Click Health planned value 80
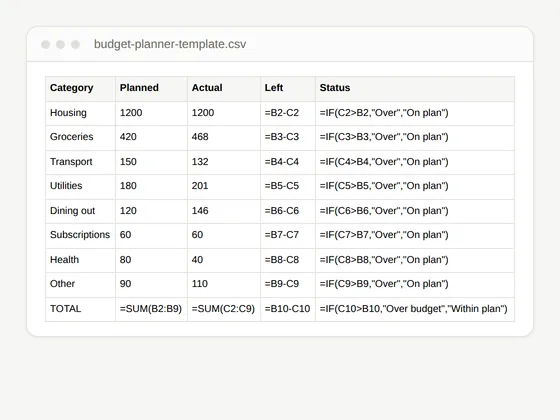 151,260
